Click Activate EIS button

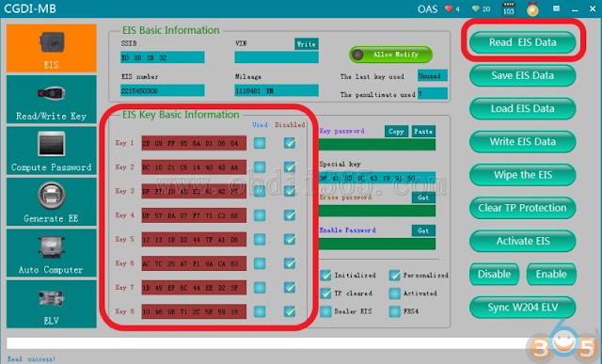pyautogui.click(x=523, y=241)
